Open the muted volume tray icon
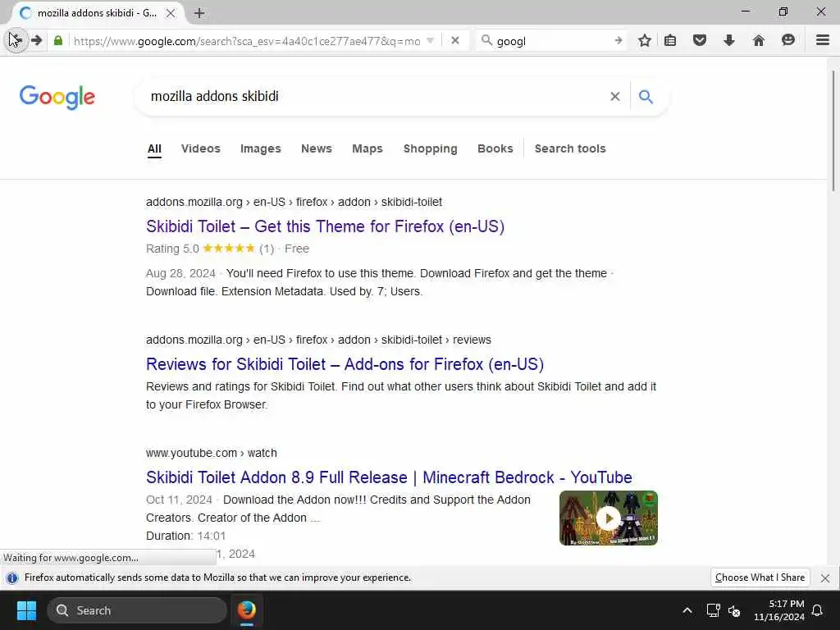This screenshot has height=630, width=840. 734,610
